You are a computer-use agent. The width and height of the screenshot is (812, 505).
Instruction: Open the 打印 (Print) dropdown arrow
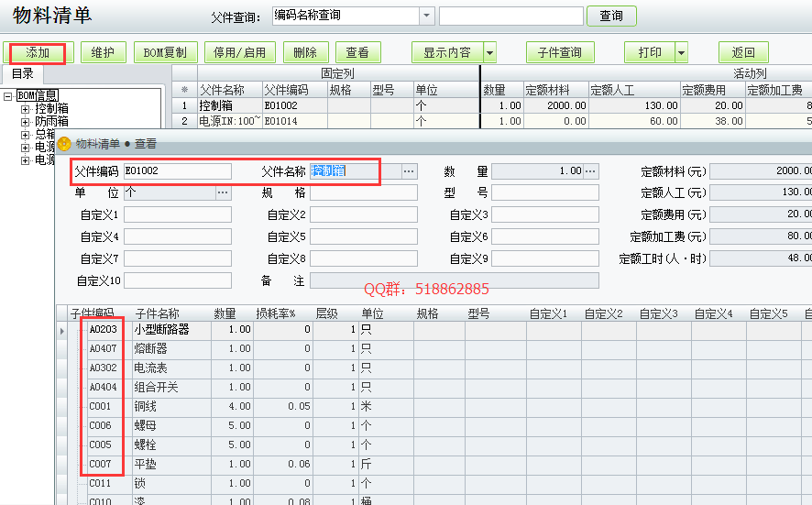(681, 53)
